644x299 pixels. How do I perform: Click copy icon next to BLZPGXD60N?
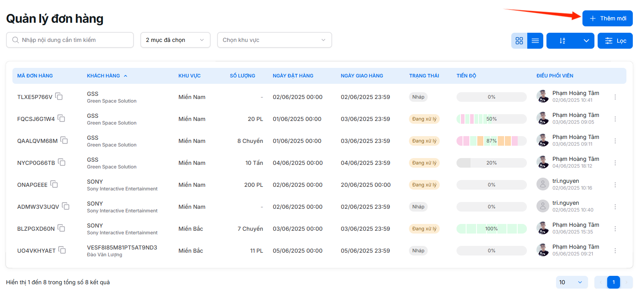tap(61, 228)
